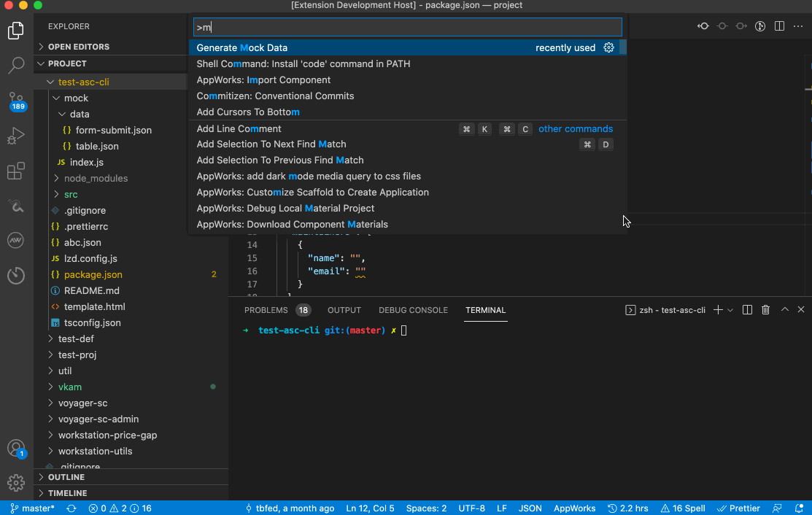Viewport: 812px width, 515px height.
Task: Select Shell Command: Install 'code' command in PATH
Action: [408, 63]
